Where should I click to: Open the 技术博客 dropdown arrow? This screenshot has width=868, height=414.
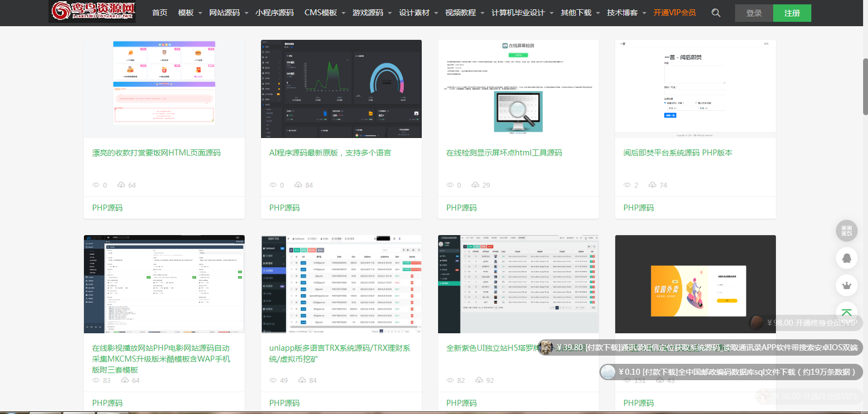(645, 13)
